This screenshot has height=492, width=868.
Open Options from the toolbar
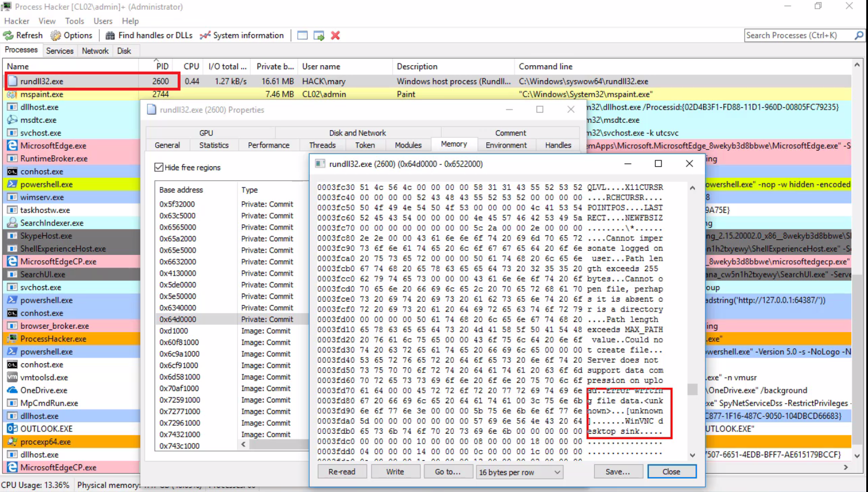tap(72, 35)
